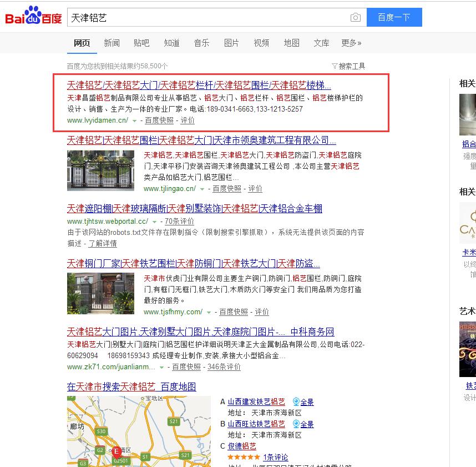
Task: Open the 俊德铝艺 listing
Action: point(242,446)
